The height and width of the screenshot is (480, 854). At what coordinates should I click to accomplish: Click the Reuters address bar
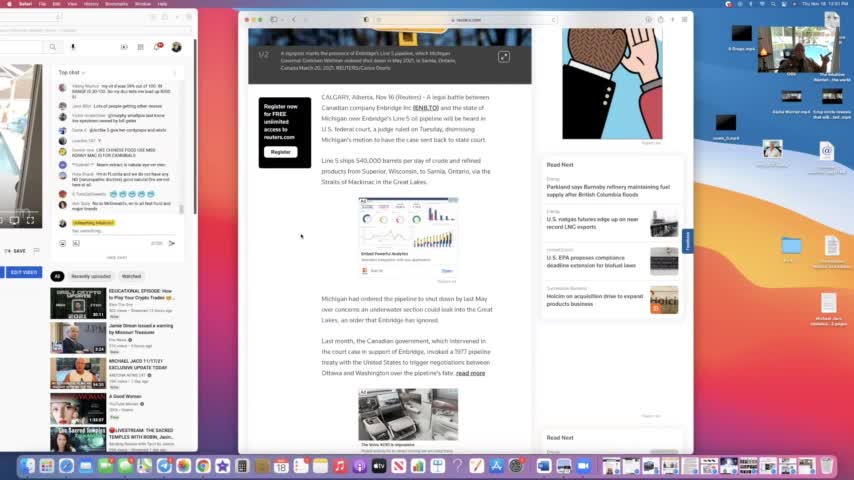click(x=466, y=20)
